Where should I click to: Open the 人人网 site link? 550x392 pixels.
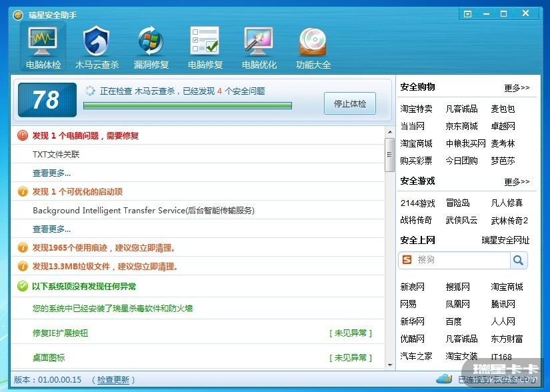(x=503, y=321)
